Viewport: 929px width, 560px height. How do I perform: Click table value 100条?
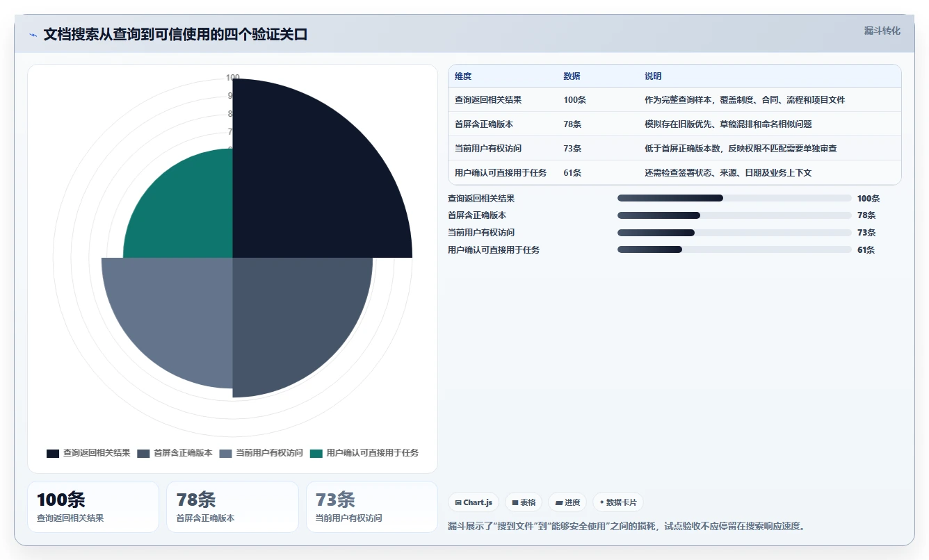[x=574, y=100]
